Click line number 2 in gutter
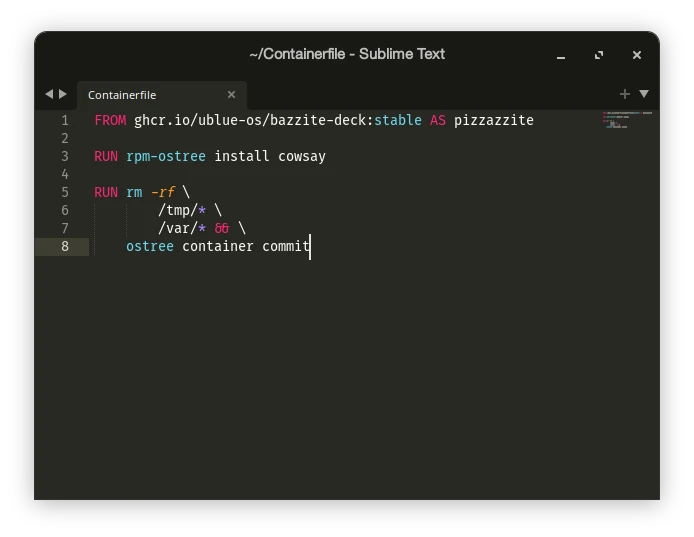 pos(65,139)
